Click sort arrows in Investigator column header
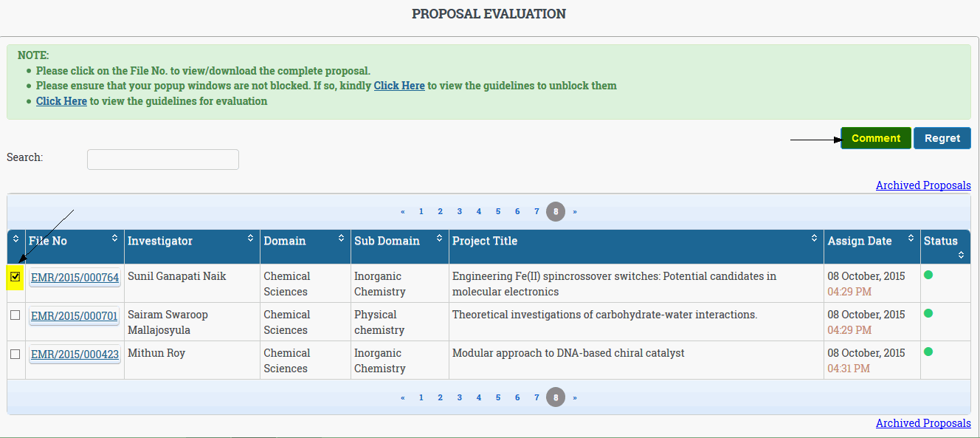Viewport: 980px width, 438px height. pos(250,239)
